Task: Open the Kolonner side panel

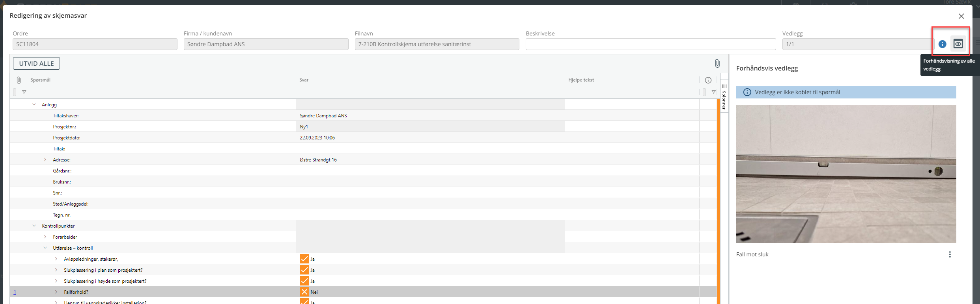Action: (x=724, y=96)
